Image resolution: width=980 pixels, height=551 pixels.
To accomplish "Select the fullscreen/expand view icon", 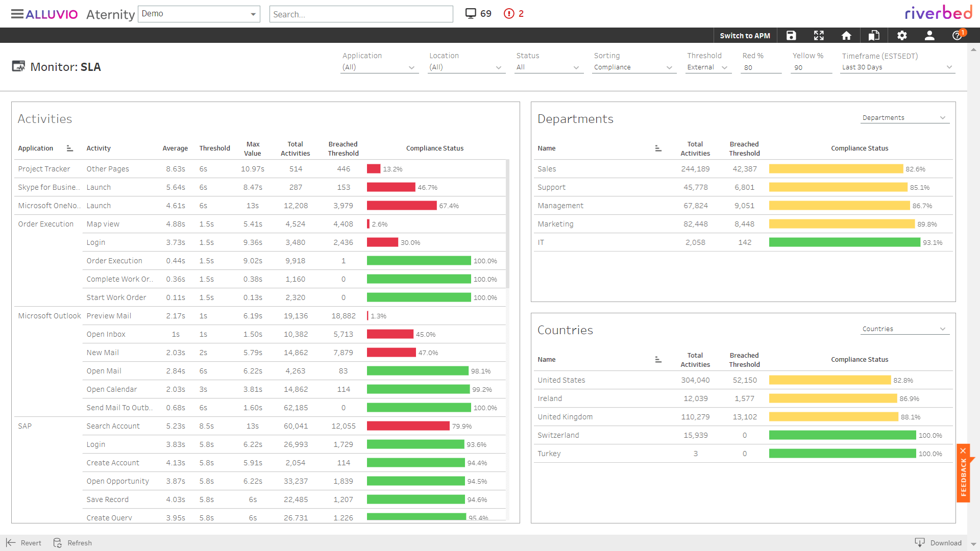I will tap(819, 35).
